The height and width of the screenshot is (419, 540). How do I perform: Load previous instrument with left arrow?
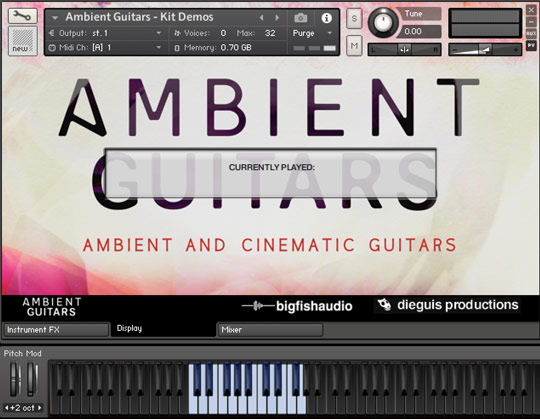261,17
